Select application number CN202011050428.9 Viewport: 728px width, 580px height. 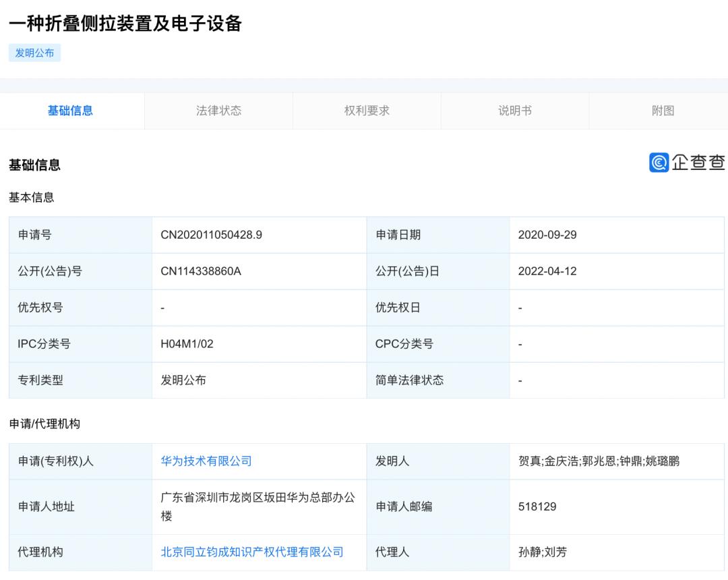click(211, 235)
